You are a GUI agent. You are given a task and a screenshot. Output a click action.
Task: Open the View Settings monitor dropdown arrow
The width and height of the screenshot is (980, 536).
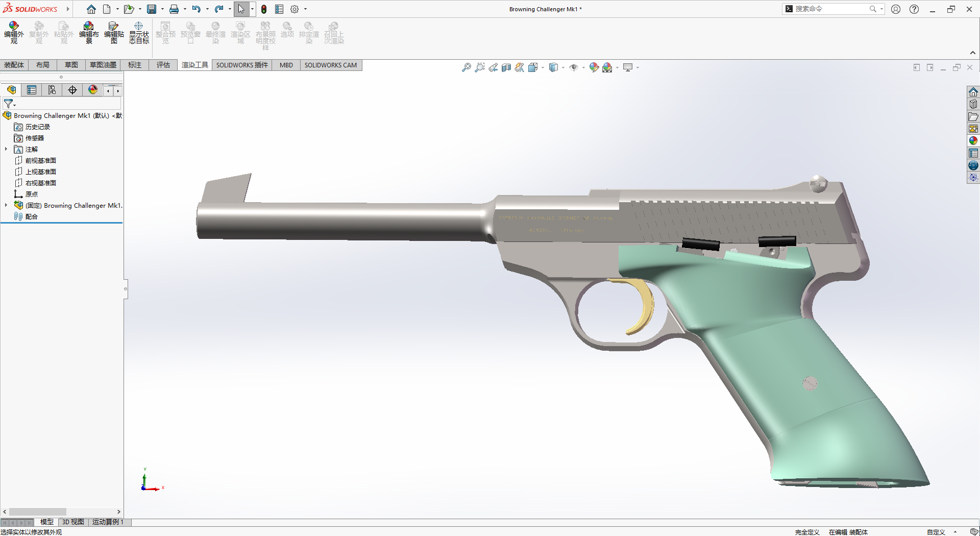(x=638, y=67)
